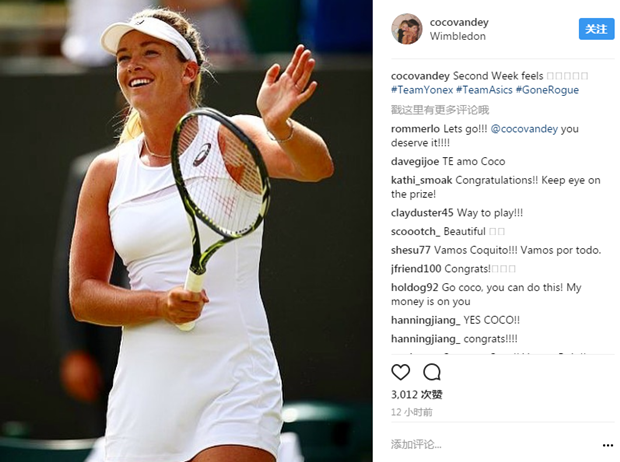Click the tennis player photo
The height and width of the screenshot is (462, 620).
[x=186, y=231]
